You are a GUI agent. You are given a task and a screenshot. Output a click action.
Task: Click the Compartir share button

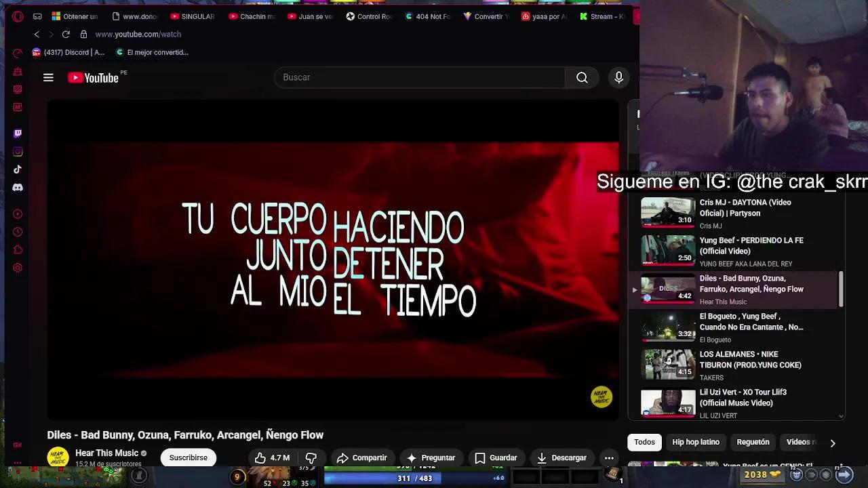click(x=362, y=457)
